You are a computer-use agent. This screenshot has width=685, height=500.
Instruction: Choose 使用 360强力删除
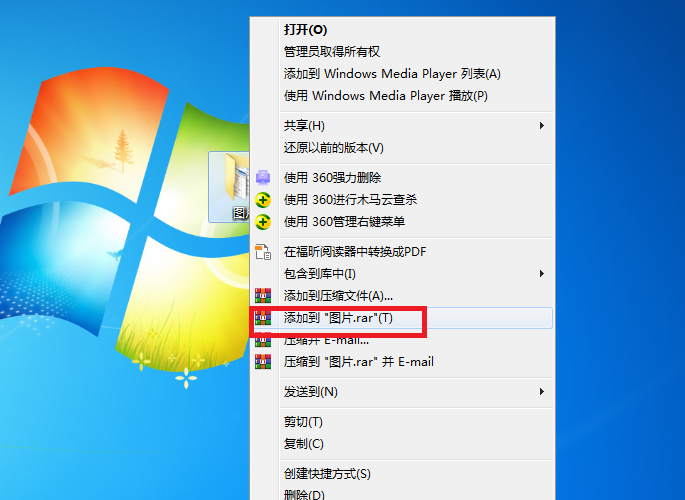pos(402,178)
